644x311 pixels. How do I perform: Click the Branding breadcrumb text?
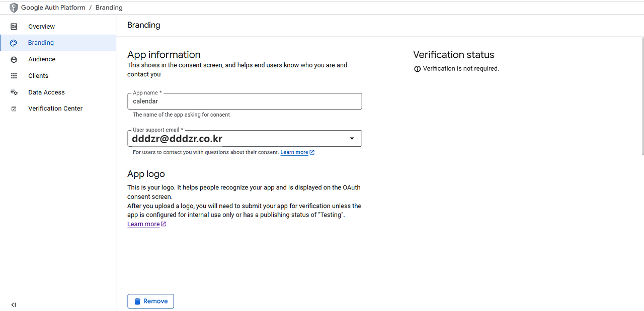[109, 8]
